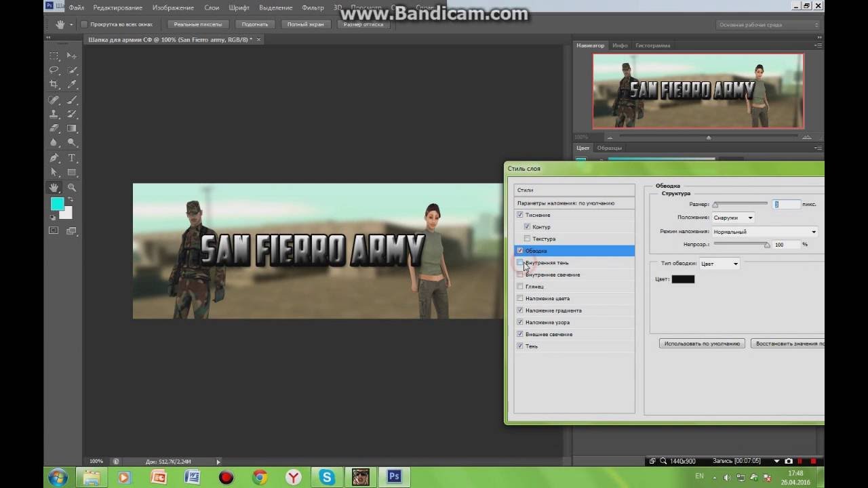This screenshot has width=868, height=488.
Task: Select the Rectangular Marquee tool
Action: 54,56
